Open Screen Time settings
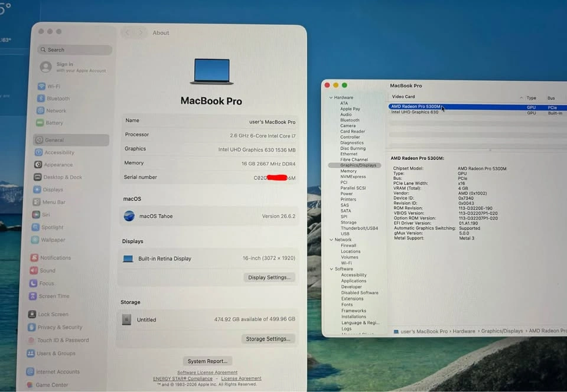 [x=49, y=296]
